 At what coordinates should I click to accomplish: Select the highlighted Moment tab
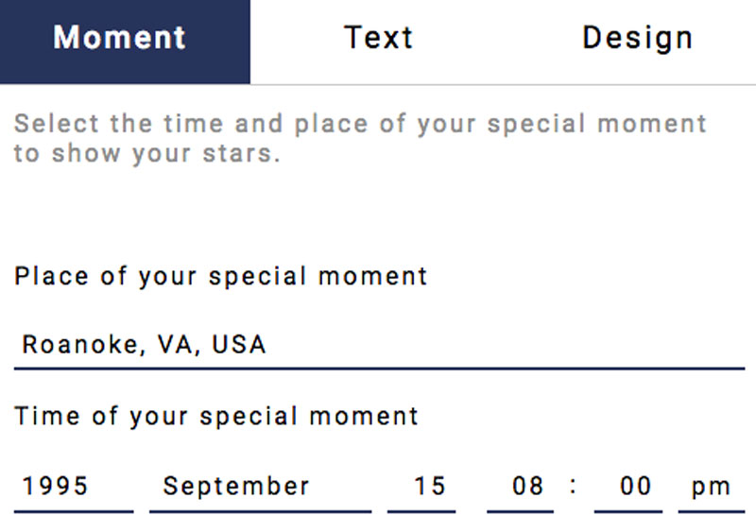coord(125,42)
